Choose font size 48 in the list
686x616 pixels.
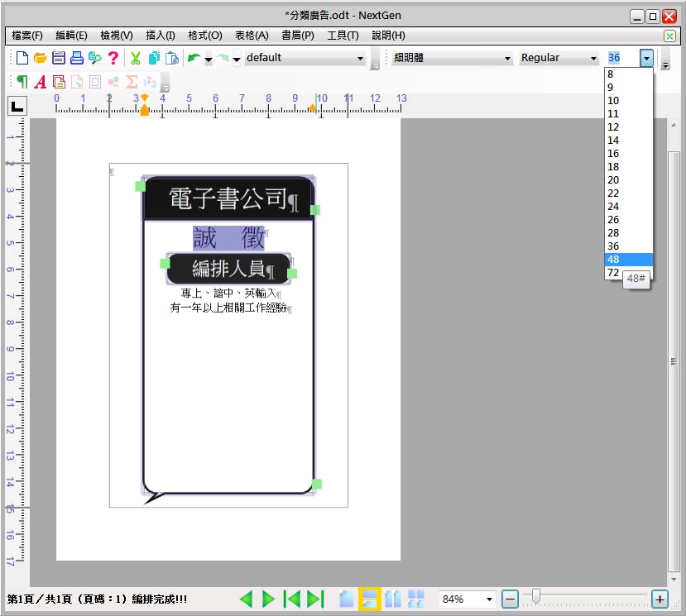coord(628,260)
